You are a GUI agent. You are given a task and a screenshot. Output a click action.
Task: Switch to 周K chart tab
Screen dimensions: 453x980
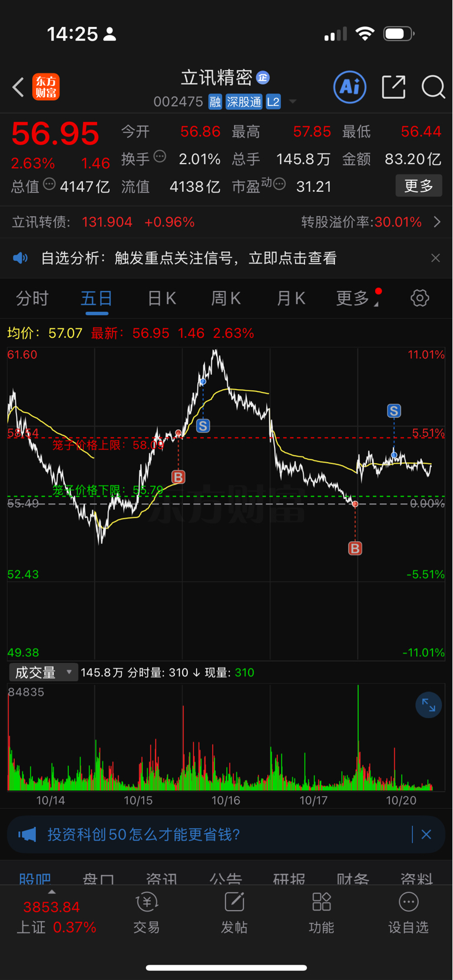(226, 298)
